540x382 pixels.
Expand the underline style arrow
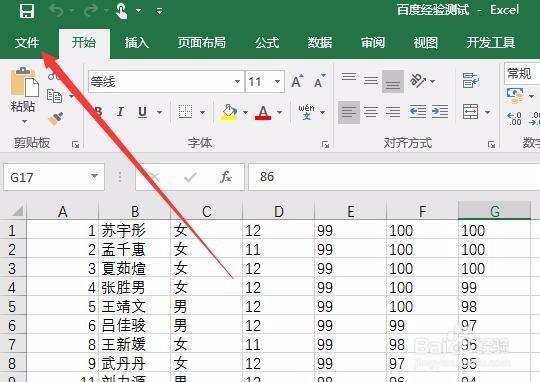pyautogui.click(x=159, y=112)
